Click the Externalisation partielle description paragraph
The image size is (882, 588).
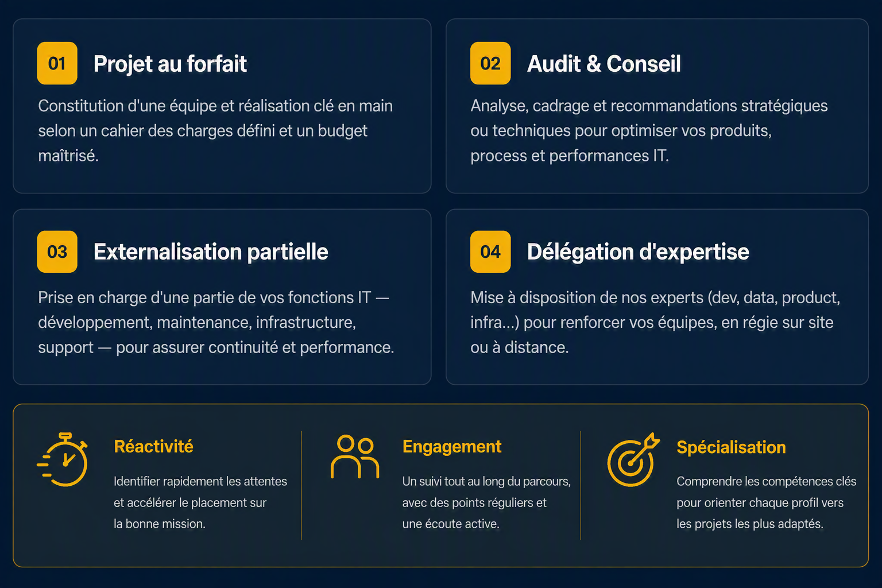pos(216,323)
